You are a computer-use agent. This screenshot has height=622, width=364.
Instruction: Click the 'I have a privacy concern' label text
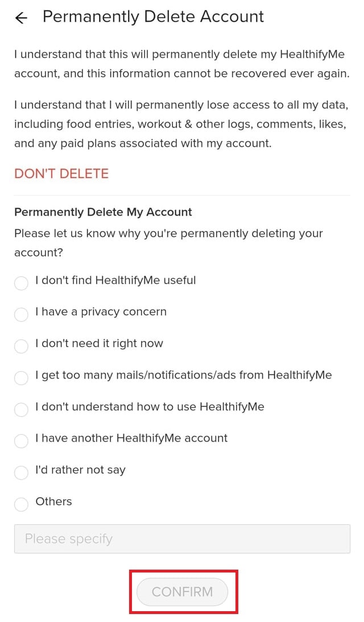pyautogui.click(x=100, y=311)
